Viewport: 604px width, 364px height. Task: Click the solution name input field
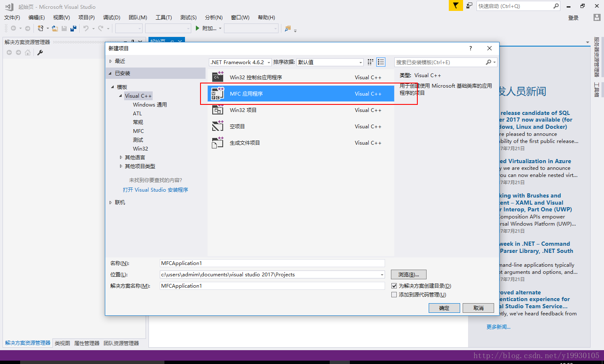coord(272,286)
